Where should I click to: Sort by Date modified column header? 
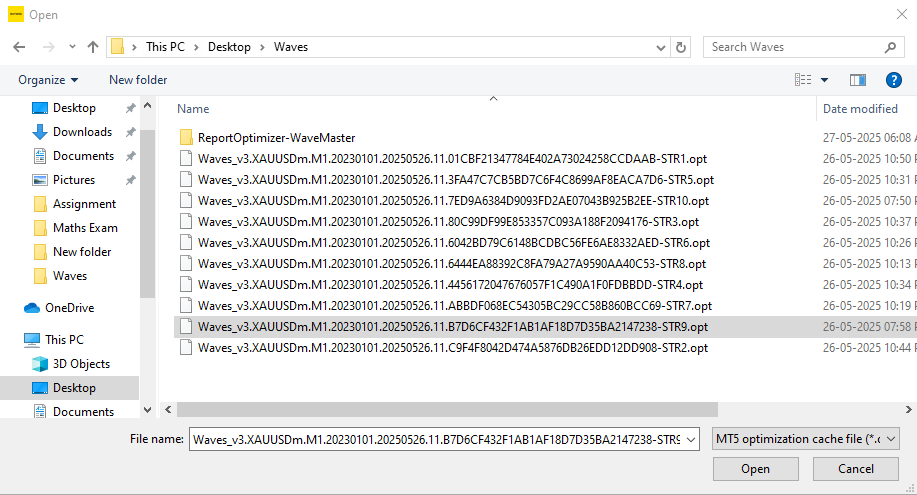860,109
